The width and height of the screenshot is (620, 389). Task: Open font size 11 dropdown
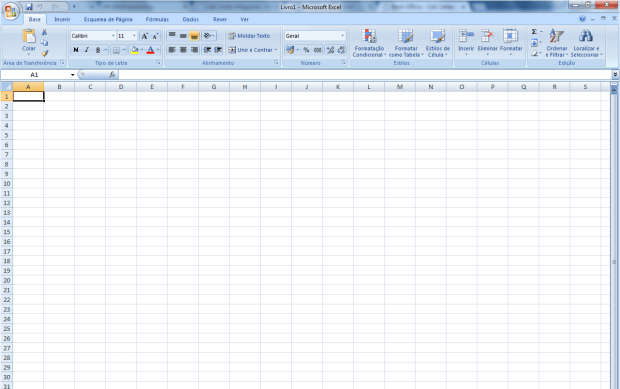134,36
